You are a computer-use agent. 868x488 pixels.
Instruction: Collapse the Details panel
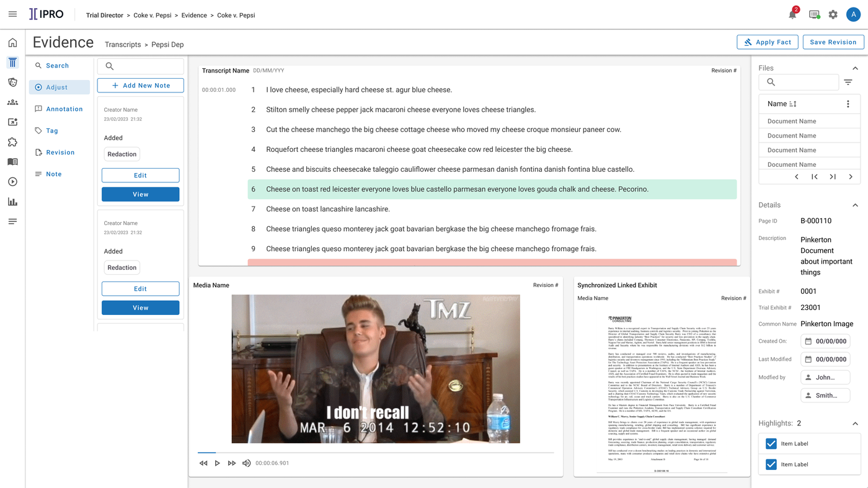click(x=855, y=205)
